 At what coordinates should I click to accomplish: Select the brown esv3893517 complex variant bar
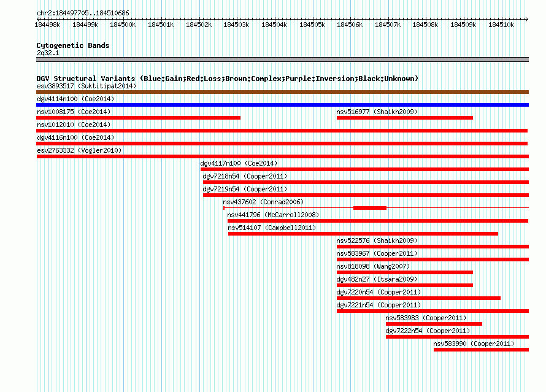click(x=282, y=92)
